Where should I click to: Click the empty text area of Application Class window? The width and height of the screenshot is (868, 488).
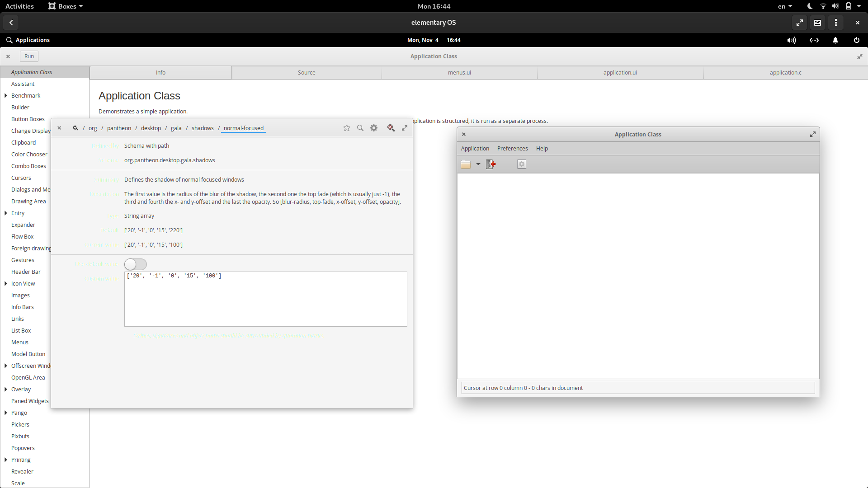pos(638,276)
